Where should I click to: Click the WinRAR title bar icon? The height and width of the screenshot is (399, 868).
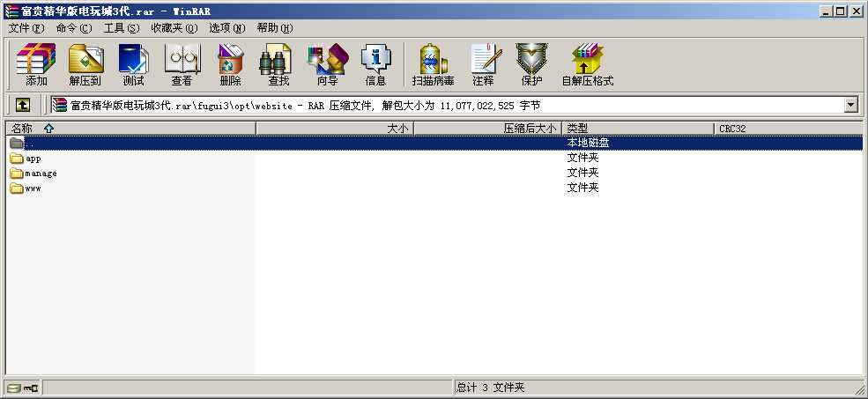coord(11,11)
